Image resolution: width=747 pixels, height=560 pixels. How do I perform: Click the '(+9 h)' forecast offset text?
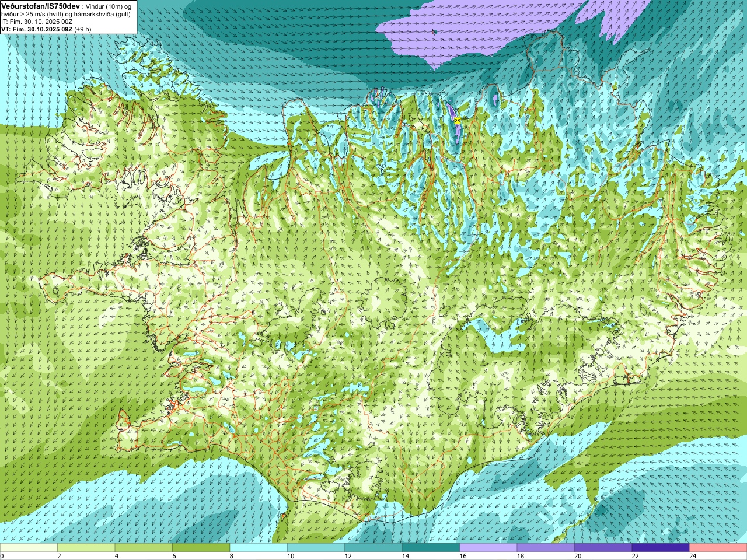tap(82, 29)
